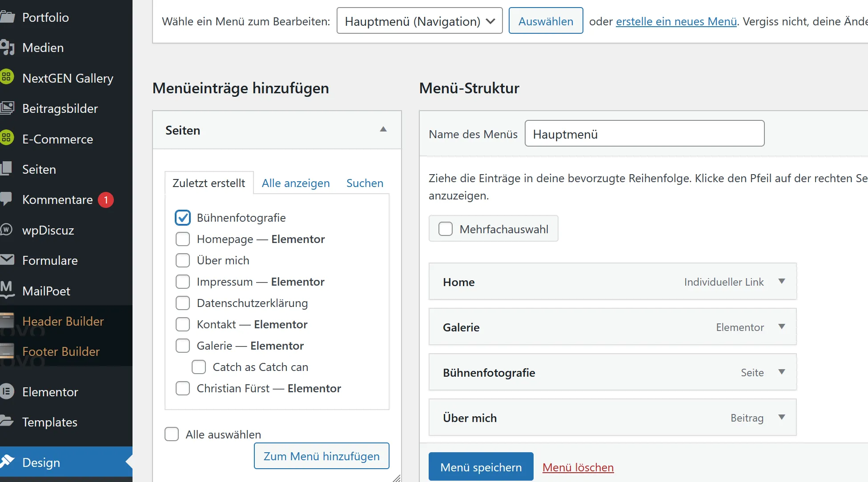The height and width of the screenshot is (482, 868).
Task: Open Medien via its sidebar icon
Action: 7,48
